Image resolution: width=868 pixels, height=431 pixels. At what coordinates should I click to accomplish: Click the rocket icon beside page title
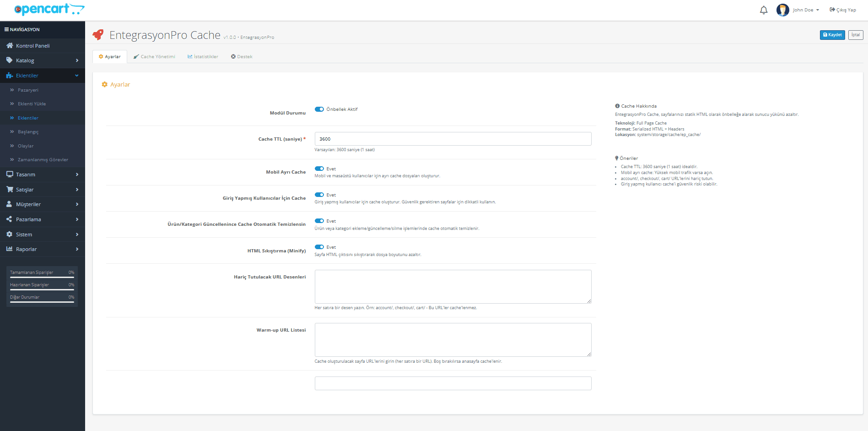pyautogui.click(x=98, y=35)
